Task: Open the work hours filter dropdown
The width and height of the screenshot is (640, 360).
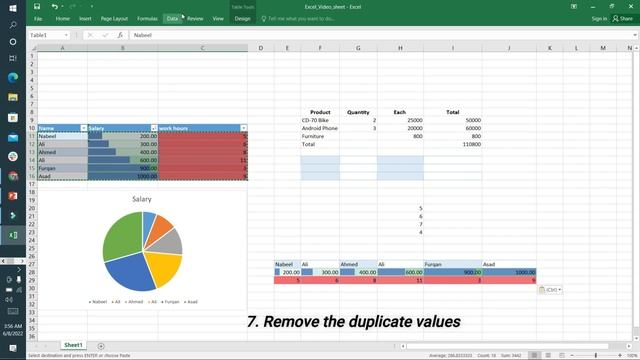Action: 244,128
